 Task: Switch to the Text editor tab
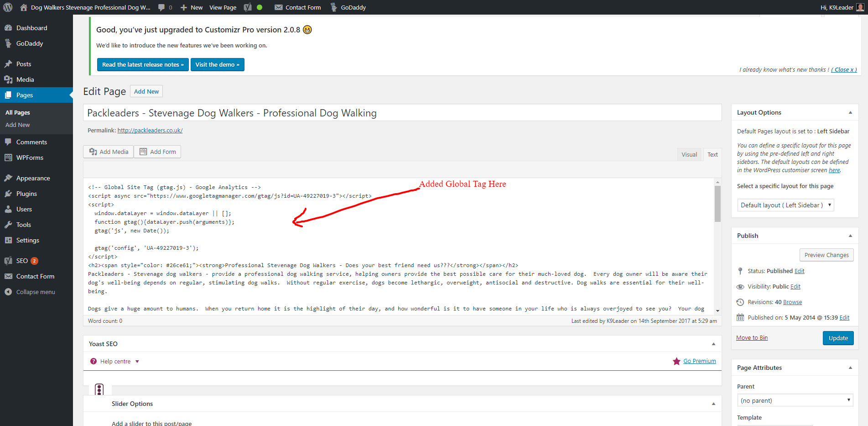pos(712,154)
